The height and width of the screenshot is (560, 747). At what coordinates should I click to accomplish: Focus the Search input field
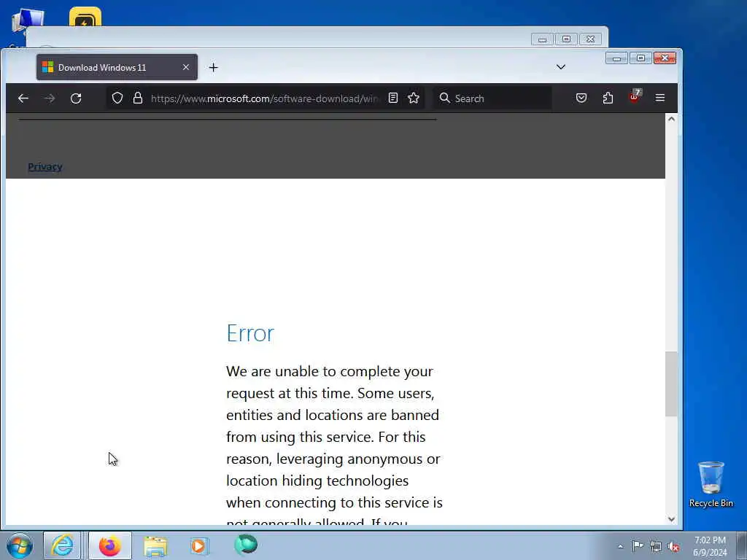492,98
